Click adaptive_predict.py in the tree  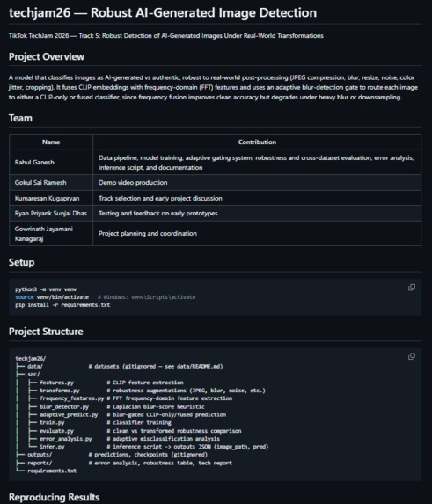[69, 414]
